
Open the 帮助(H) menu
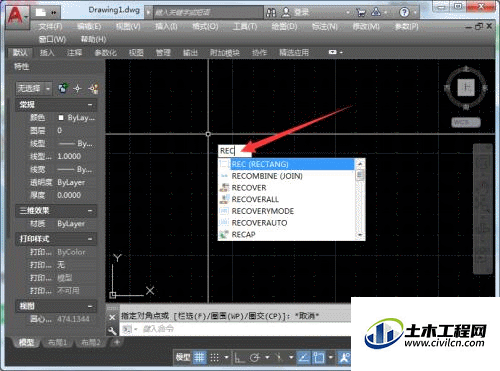(93, 39)
